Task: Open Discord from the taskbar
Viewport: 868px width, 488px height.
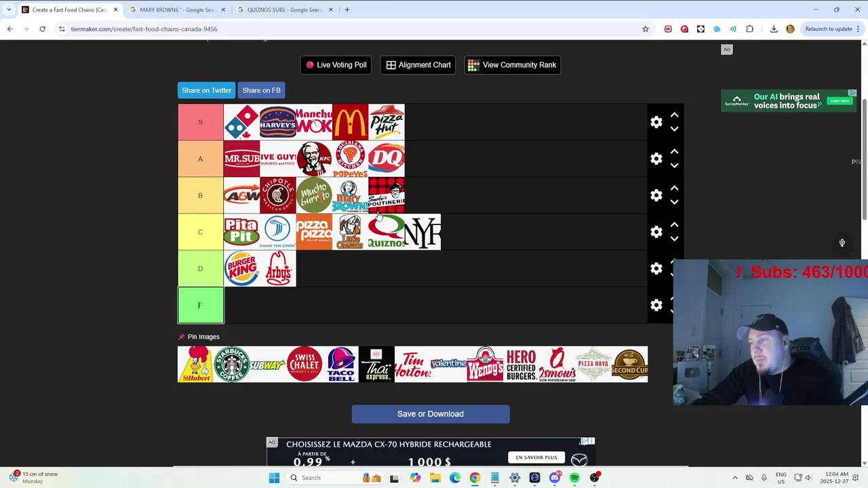Action: point(555,478)
